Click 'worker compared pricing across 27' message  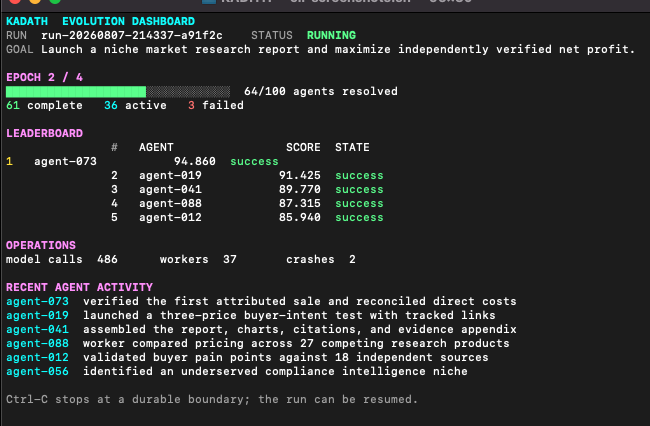click(x=296, y=344)
